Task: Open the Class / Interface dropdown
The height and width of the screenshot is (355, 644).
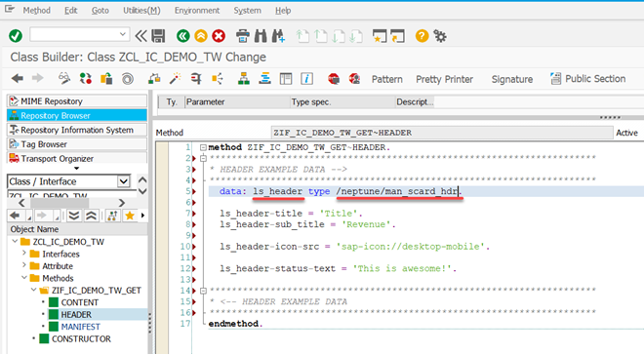Action: (x=123, y=181)
